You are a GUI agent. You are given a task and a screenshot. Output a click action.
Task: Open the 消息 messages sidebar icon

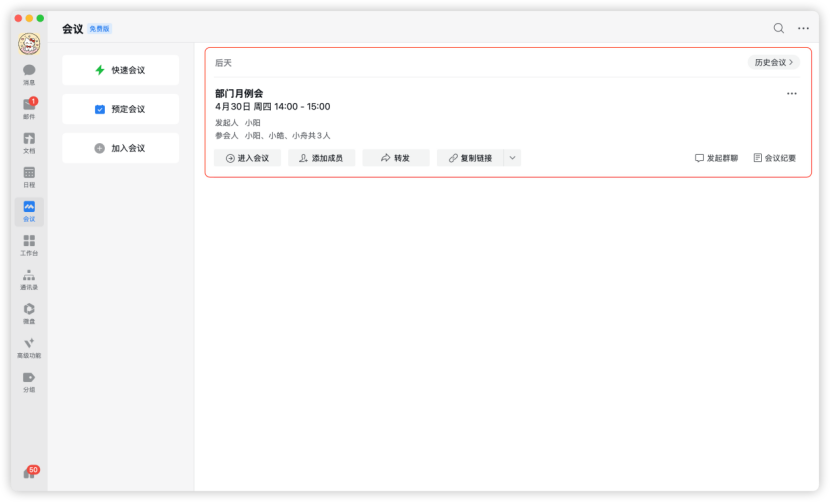[29, 75]
